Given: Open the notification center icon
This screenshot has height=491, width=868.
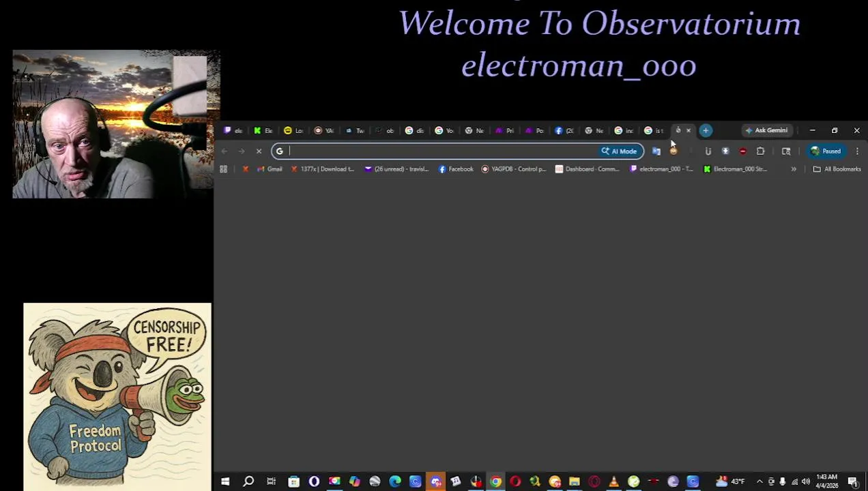Looking at the screenshot, I should (853, 482).
